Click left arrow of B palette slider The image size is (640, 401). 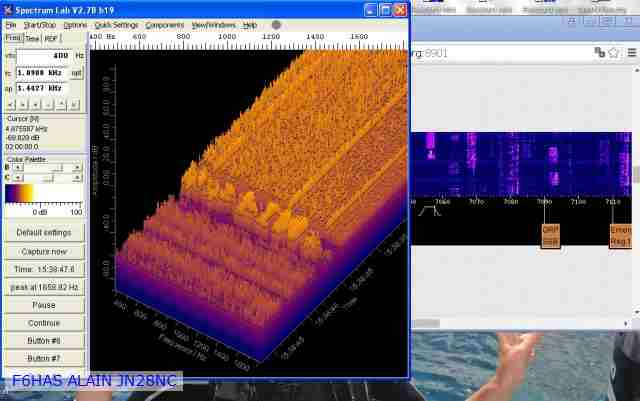point(16,167)
